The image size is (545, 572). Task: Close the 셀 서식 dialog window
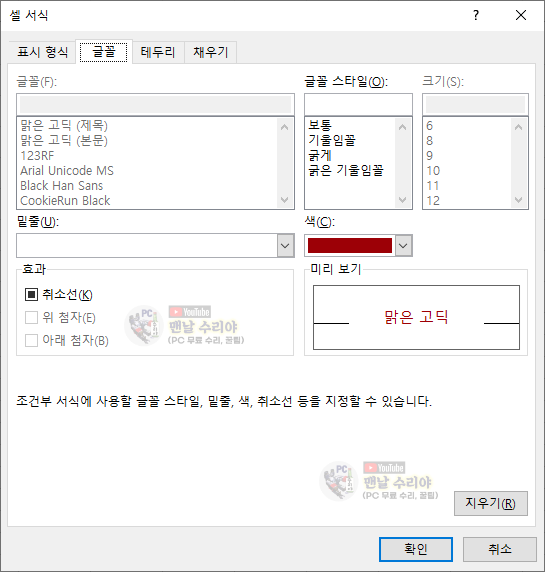521,15
